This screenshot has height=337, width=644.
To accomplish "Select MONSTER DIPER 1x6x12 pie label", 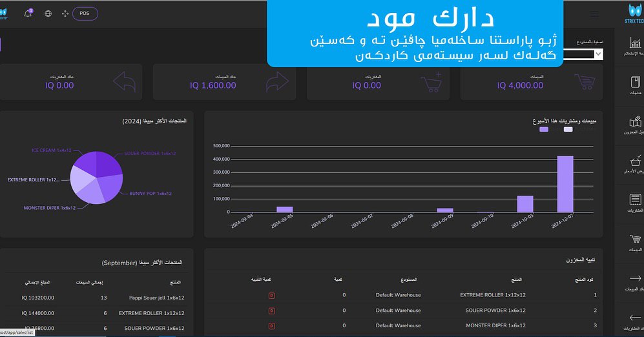I will [x=50, y=208].
